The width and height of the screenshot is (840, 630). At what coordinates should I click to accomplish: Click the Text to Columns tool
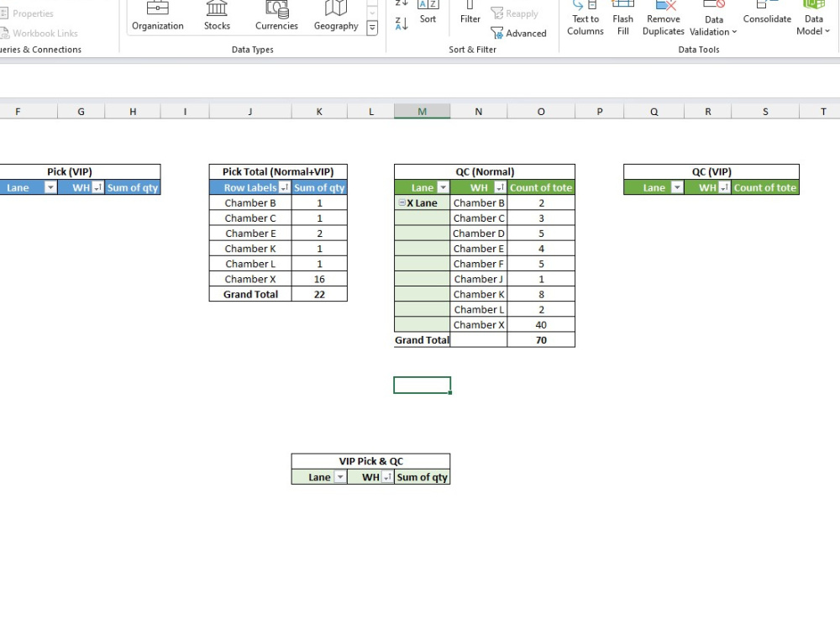pos(585,17)
